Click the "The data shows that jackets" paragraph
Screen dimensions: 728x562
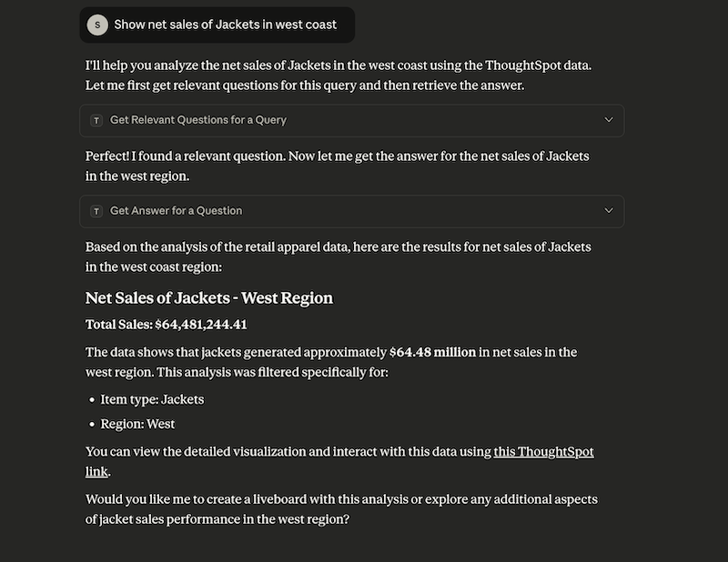click(331, 362)
